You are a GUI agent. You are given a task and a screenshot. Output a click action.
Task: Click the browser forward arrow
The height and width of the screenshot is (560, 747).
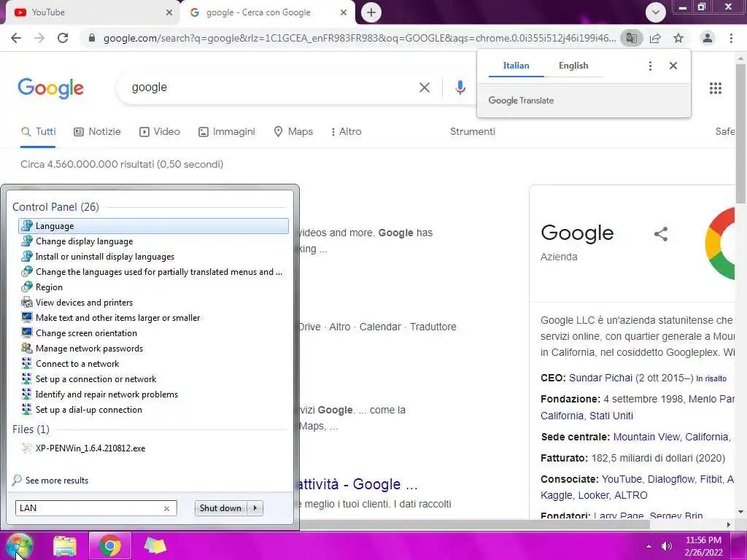(39, 38)
